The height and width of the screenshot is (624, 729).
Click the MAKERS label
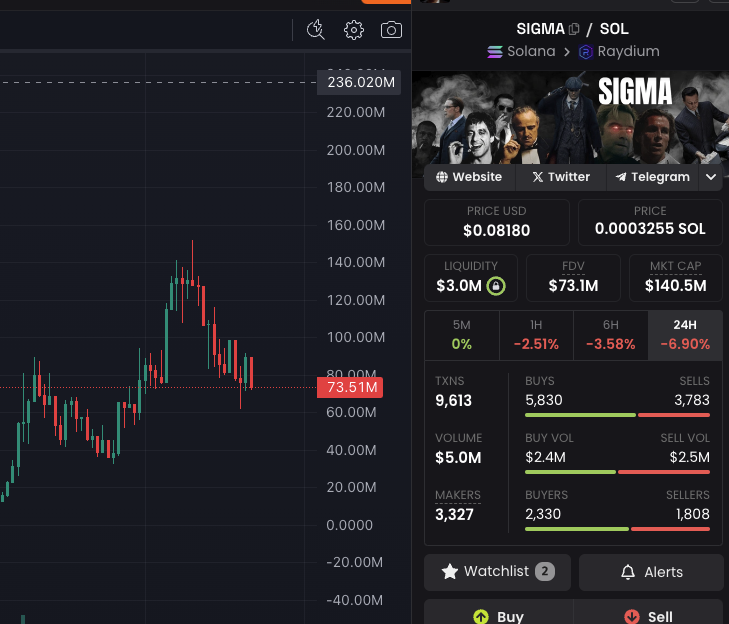pos(458,495)
